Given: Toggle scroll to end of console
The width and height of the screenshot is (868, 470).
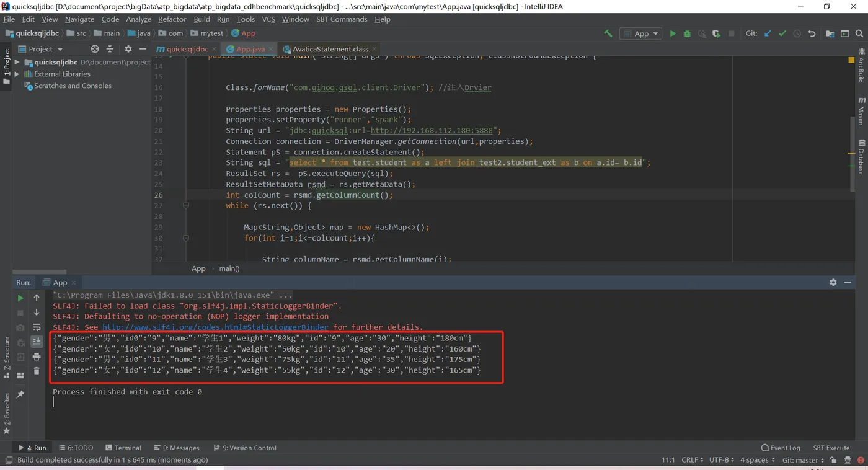Looking at the screenshot, I should pos(37,342).
